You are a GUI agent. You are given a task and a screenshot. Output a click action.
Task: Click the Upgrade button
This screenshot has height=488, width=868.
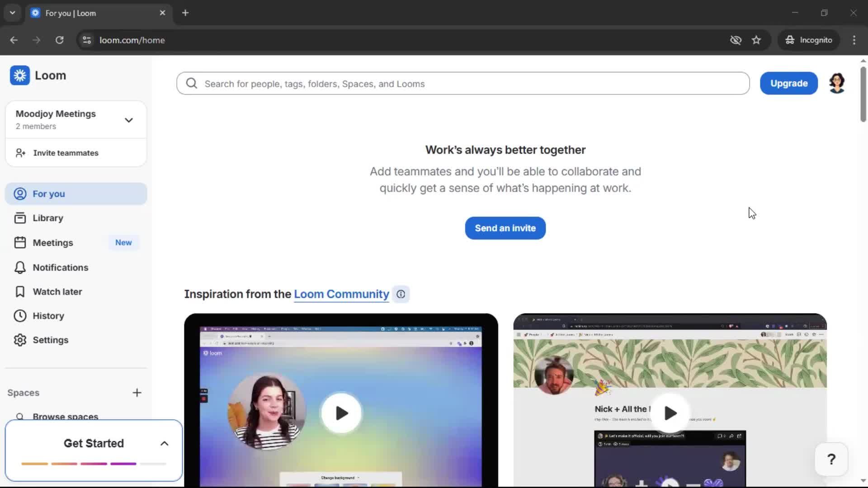pyautogui.click(x=788, y=83)
